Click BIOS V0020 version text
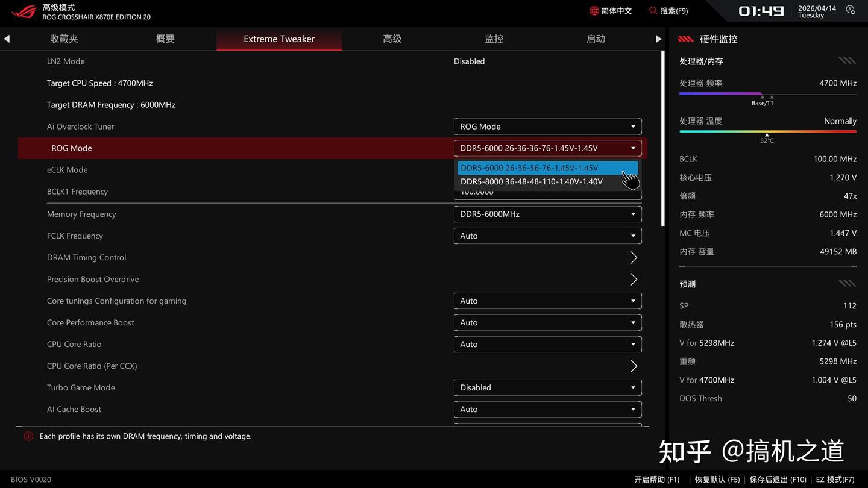868x488 pixels. point(31,480)
